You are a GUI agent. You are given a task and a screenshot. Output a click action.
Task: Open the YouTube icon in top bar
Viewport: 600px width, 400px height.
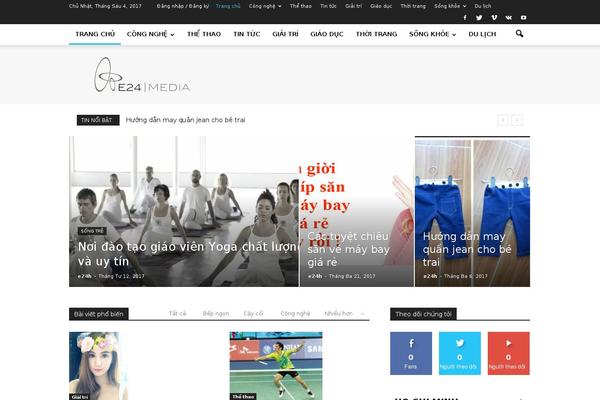tap(523, 18)
